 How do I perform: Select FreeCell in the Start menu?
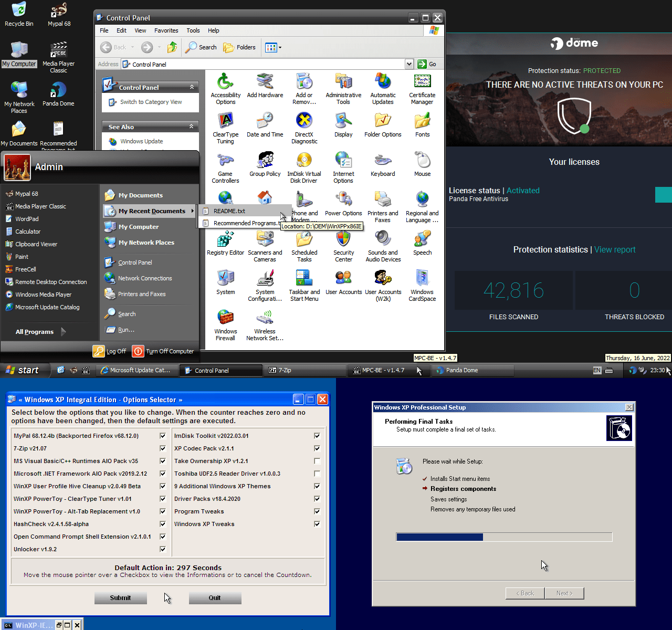click(25, 269)
